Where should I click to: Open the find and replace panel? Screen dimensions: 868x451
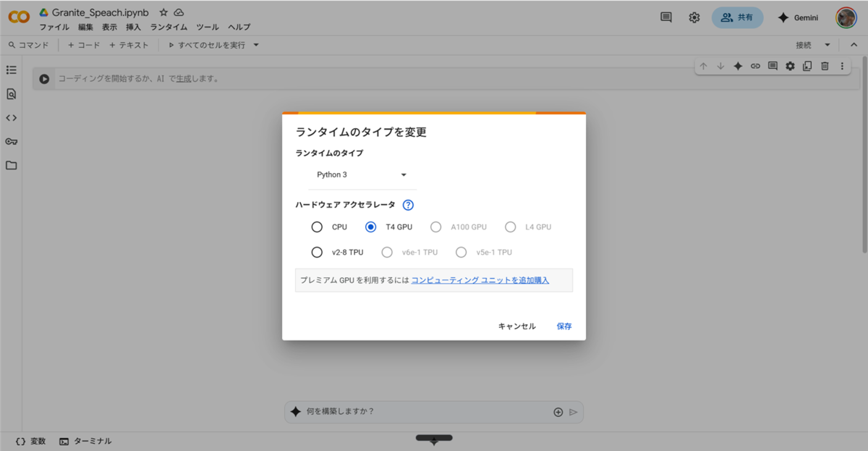(10, 93)
